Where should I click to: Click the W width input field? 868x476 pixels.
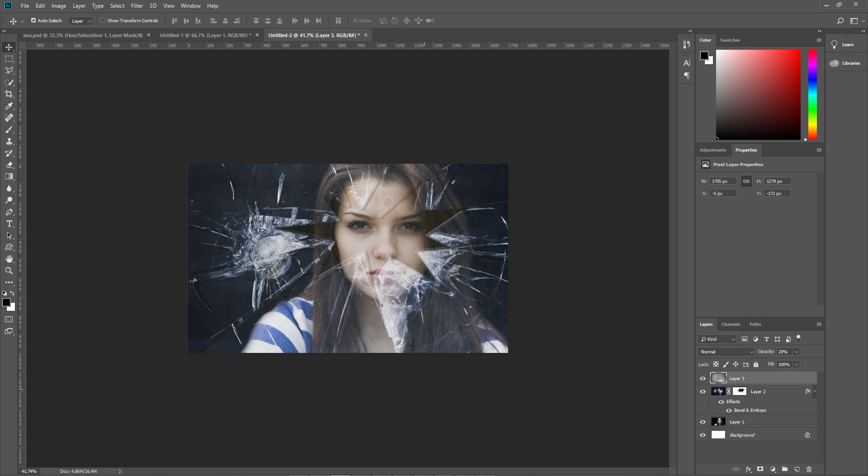[x=723, y=181]
